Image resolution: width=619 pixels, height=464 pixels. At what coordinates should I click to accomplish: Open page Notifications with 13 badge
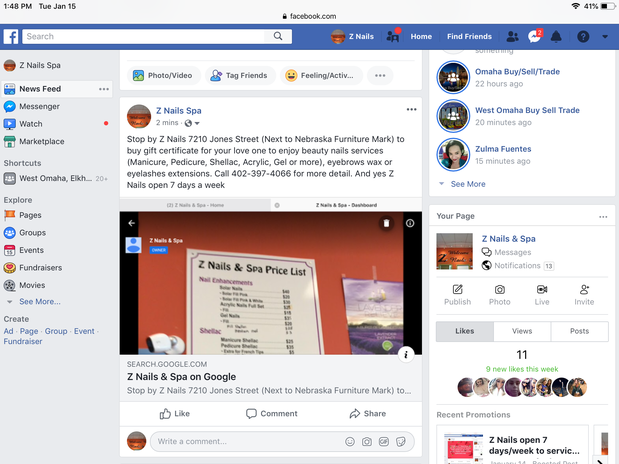(518, 266)
